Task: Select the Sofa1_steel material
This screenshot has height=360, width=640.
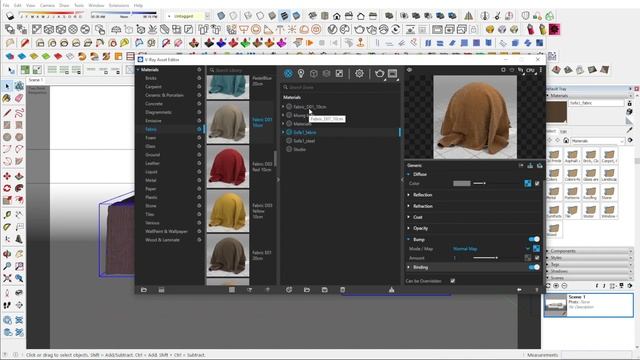Action: coord(304,141)
